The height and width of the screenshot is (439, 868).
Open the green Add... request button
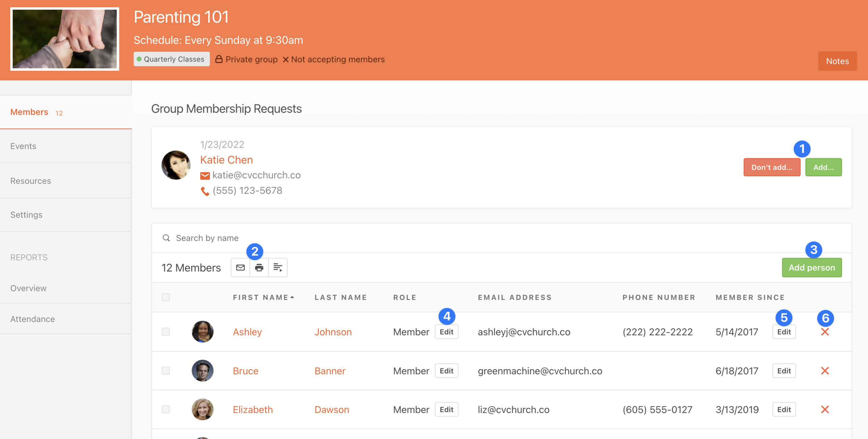coord(823,167)
